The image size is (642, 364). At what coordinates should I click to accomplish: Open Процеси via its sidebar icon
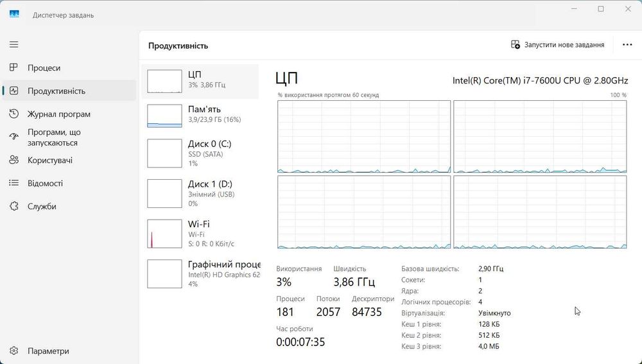coord(14,67)
